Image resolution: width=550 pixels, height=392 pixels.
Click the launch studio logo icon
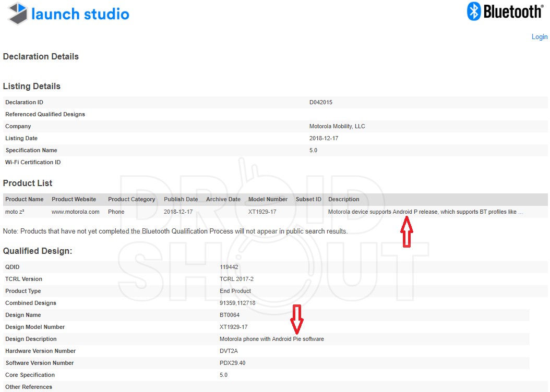point(17,14)
